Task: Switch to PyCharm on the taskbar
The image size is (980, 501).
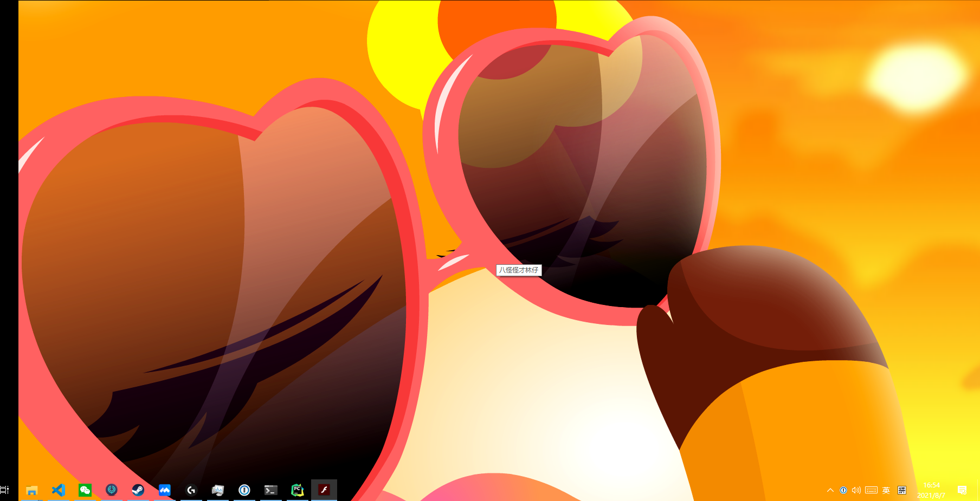Action: pos(297,490)
